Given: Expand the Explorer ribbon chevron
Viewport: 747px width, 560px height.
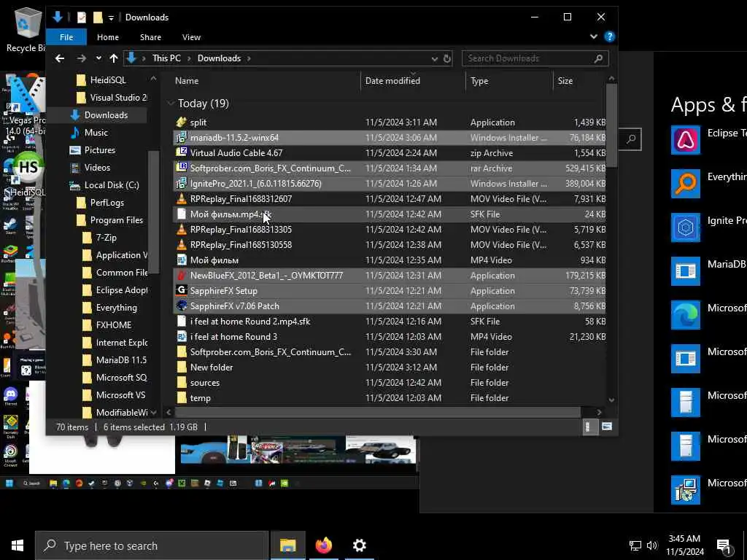Looking at the screenshot, I should click(594, 36).
